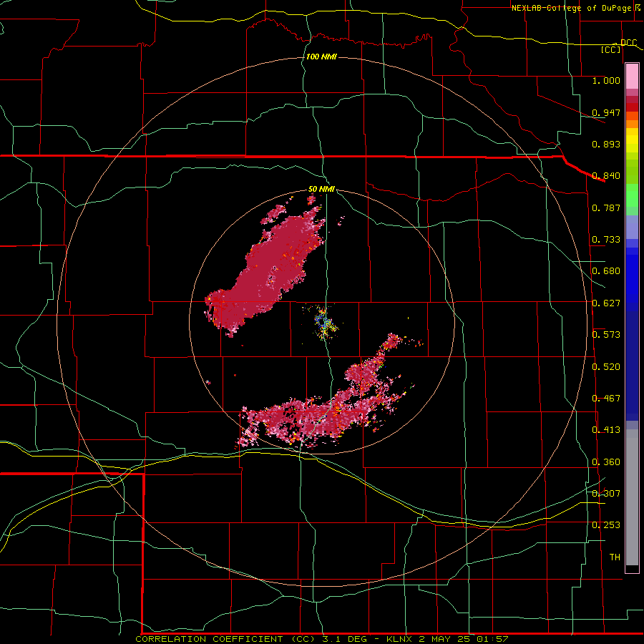Screen dimensions: 644x644
Task: Click the TH label on color scale
Action: pyautogui.click(x=615, y=557)
